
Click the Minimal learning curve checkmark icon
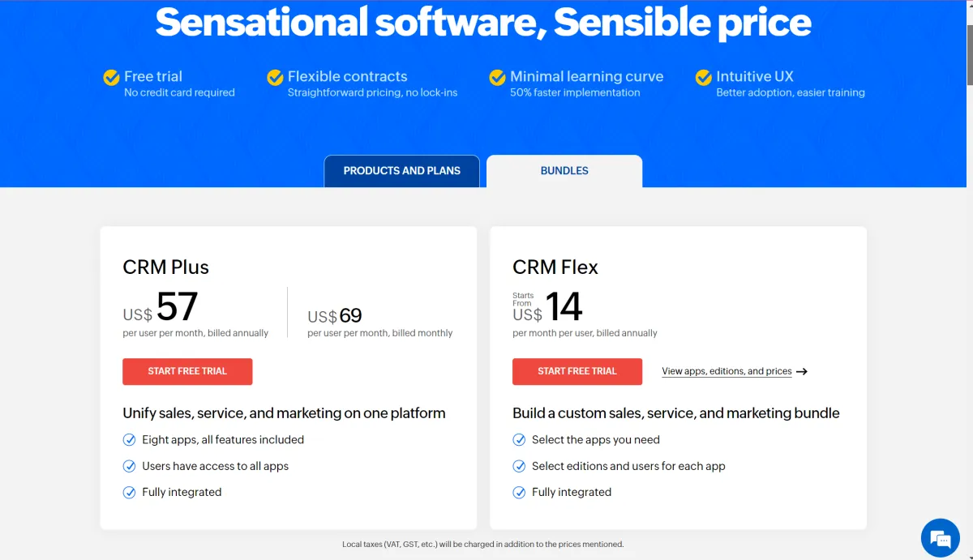click(497, 78)
